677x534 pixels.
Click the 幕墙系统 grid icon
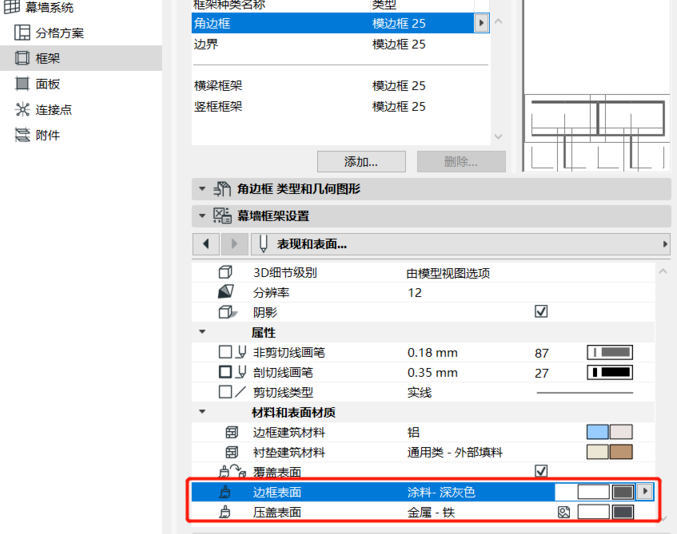point(12,7)
